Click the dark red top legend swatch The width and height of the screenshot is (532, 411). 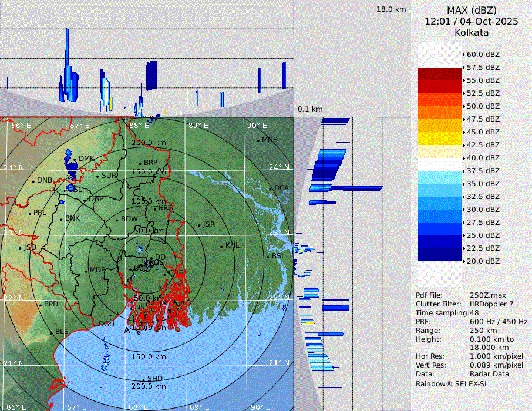click(x=440, y=73)
